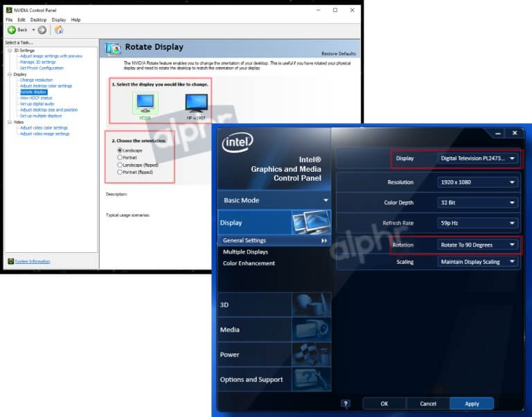Select the HP monitor display icon
This screenshot has height=417, width=532.
pyautogui.click(x=197, y=103)
